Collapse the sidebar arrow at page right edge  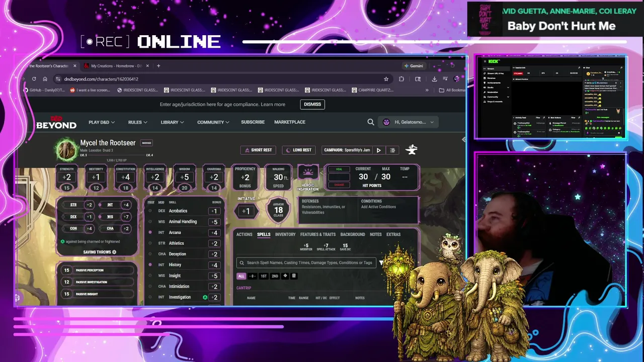click(x=463, y=139)
